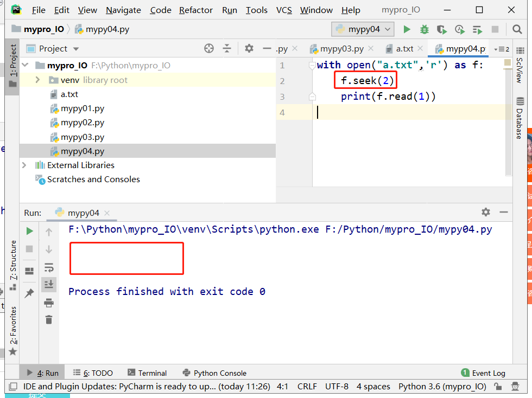Screen dimensions: 532x398
Task: Clear all Run console output with trash icon
Action: point(49,320)
